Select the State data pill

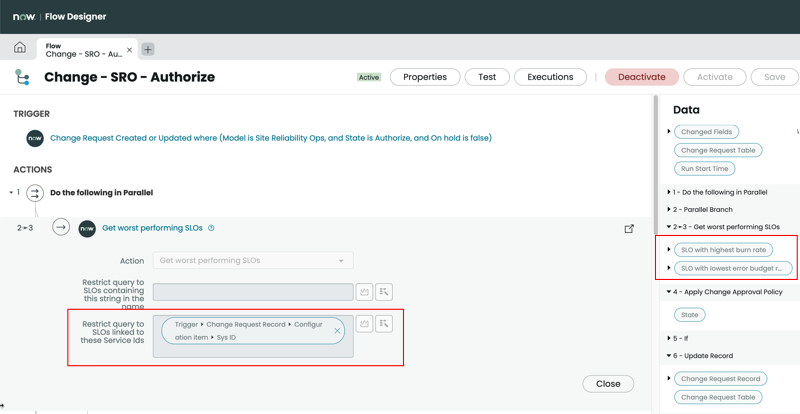point(689,315)
